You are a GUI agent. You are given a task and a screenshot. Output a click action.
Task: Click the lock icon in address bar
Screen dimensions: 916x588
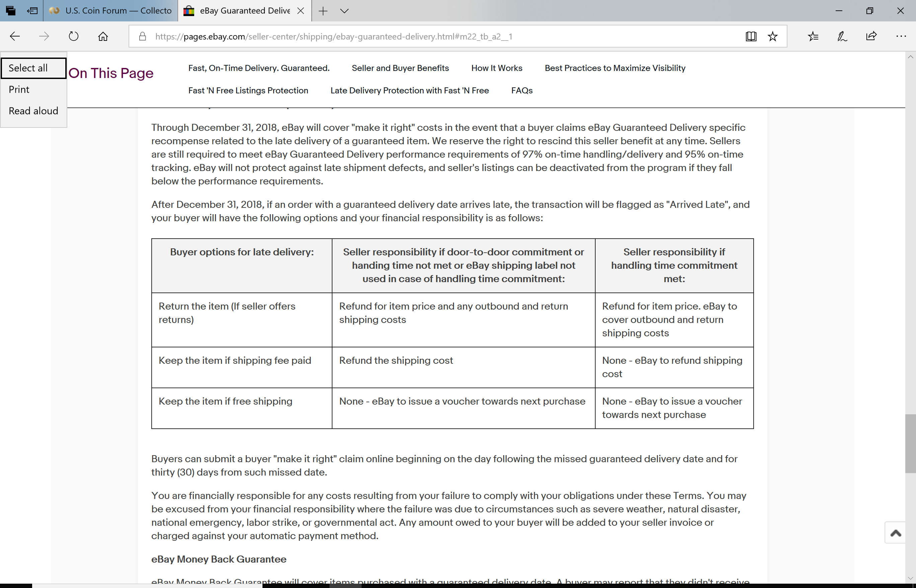point(143,36)
